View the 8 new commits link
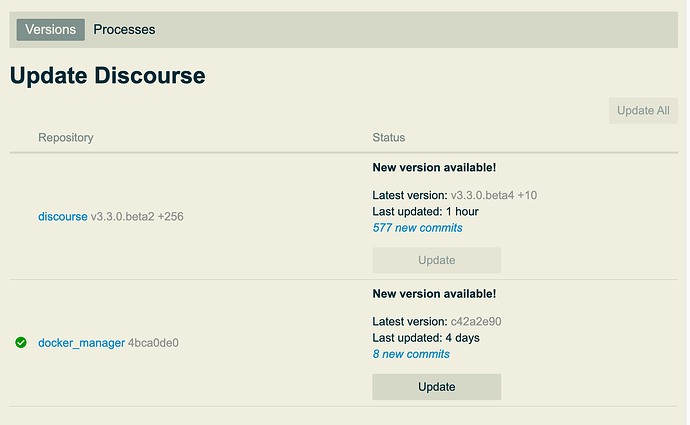Image resolution: width=690 pixels, height=425 pixels. pos(411,354)
